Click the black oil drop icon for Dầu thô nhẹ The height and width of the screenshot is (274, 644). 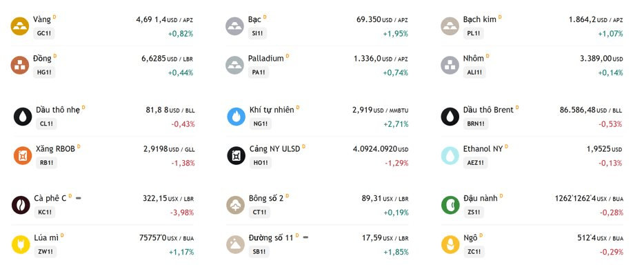(23, 117)
